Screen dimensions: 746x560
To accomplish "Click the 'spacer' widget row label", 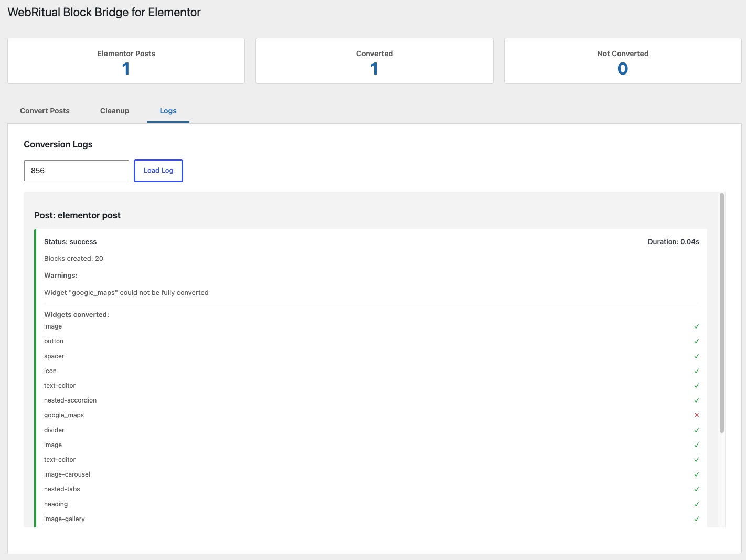I will (x=54, y=356).
